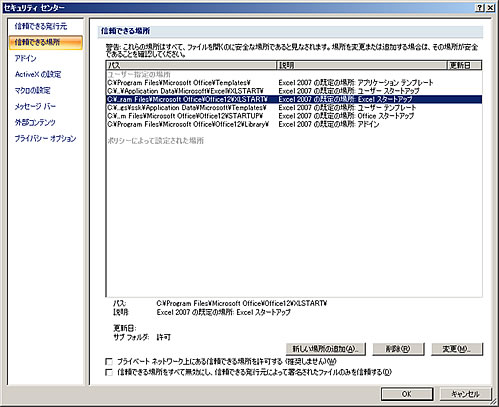Go to ActiveX の設定
This screenshot has height=407, width=499.
coord(38,74)
